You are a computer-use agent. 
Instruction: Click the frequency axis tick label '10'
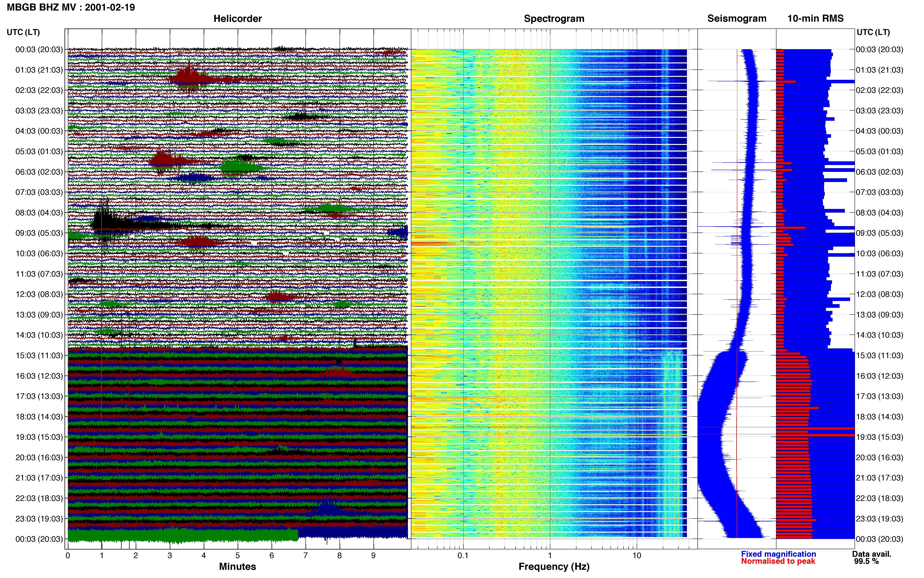pyautogui.click(x=637, y=556)
